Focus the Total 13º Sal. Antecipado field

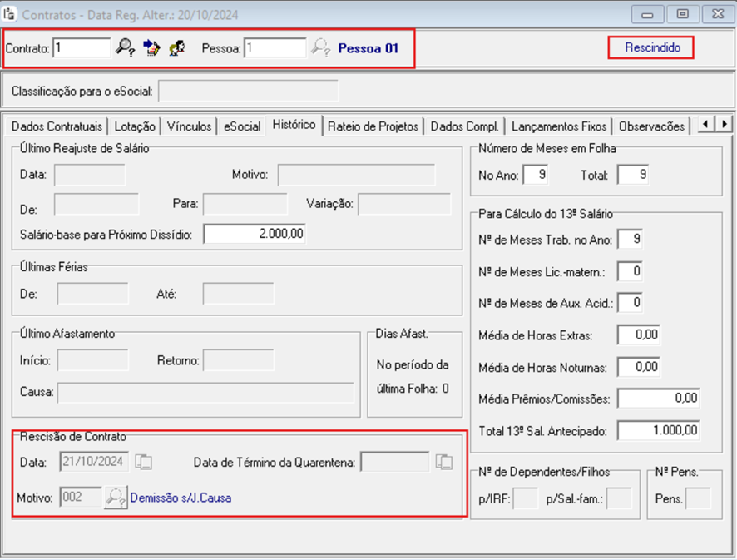658,430
